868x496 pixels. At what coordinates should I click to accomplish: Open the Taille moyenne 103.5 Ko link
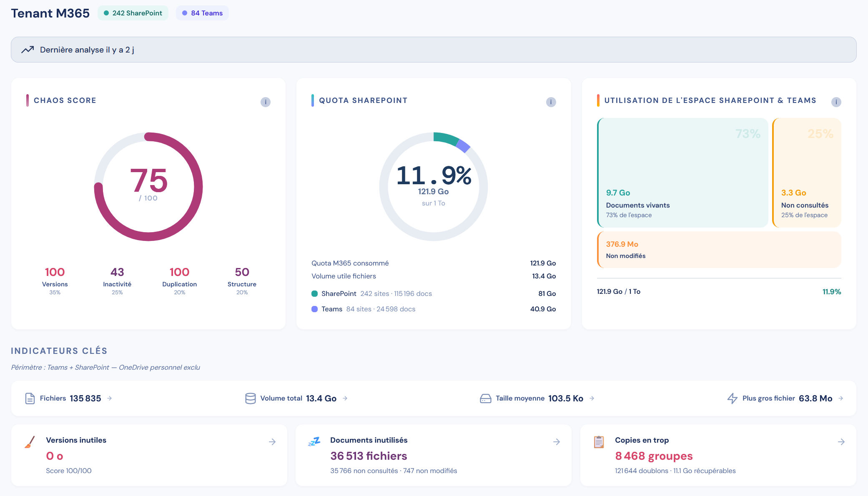(x=537, y=398)
